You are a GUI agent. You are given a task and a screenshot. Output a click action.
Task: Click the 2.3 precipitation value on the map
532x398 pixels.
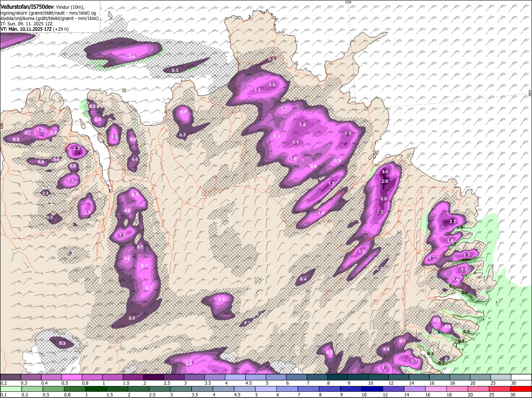76,148
